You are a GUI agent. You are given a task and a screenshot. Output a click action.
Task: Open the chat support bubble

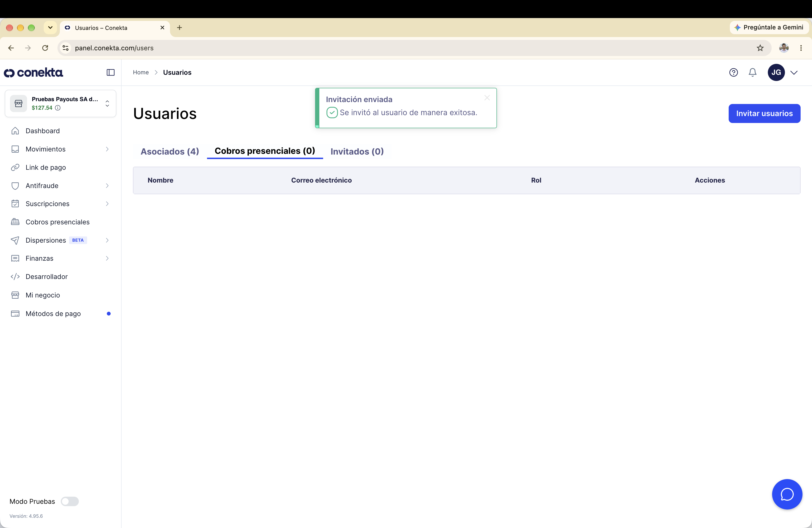tap(787, 494)
